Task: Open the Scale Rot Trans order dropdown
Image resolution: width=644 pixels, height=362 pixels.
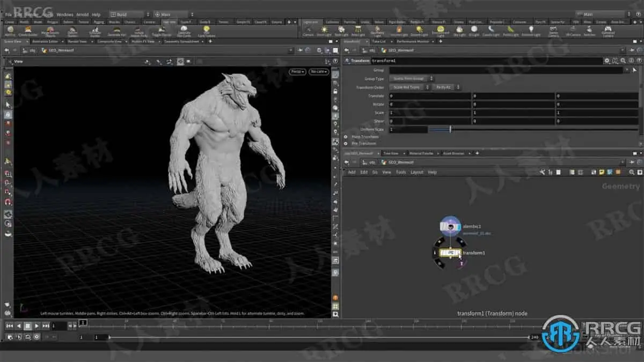Action: (411, 87)
